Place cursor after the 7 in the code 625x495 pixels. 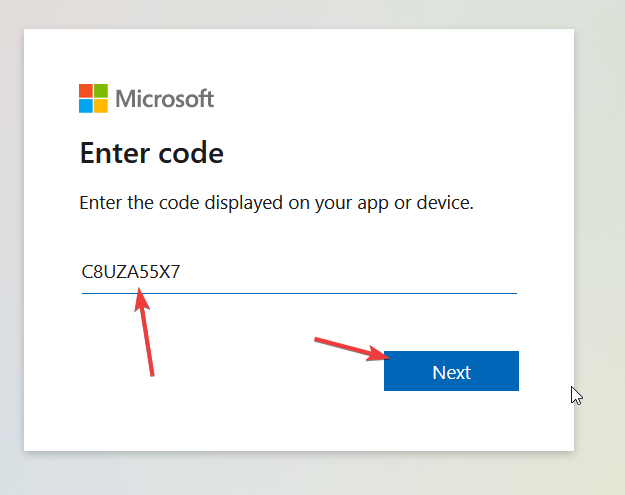tap(181, 272)
